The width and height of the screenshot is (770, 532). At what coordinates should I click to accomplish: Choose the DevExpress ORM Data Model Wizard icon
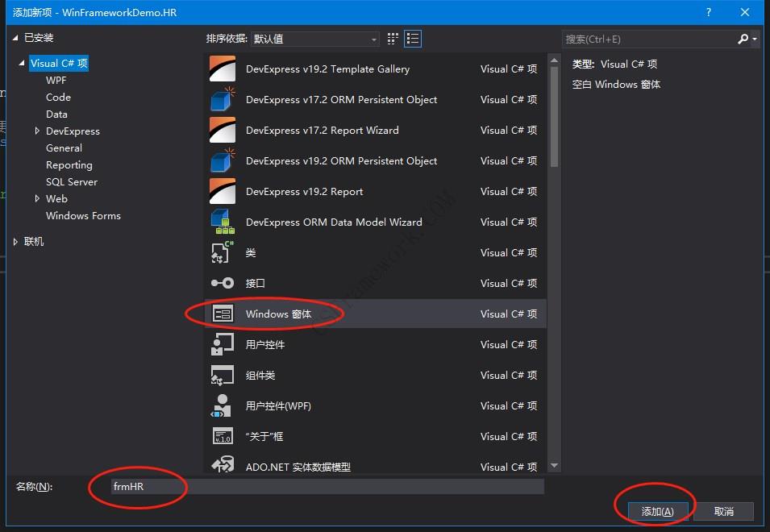[222, 222]
